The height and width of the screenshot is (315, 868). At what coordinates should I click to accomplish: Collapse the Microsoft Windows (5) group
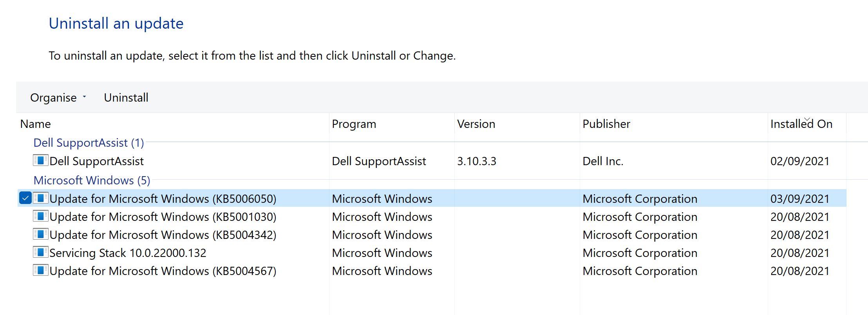(x=92, y=180)
